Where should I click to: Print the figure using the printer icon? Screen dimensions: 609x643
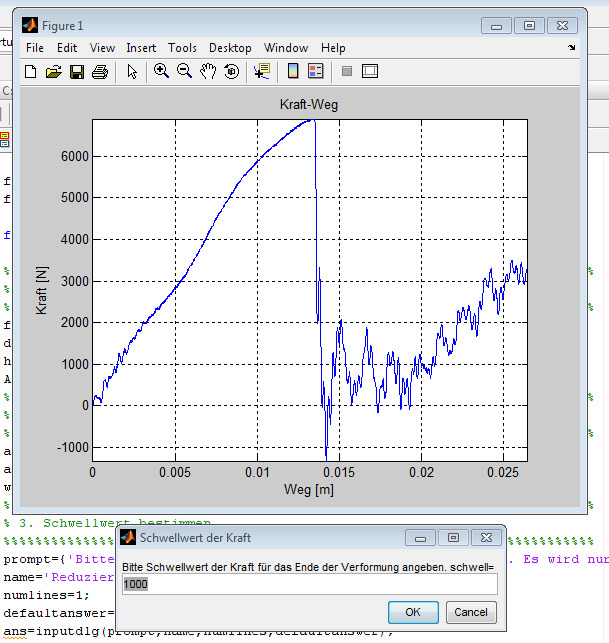pos(100,71)
